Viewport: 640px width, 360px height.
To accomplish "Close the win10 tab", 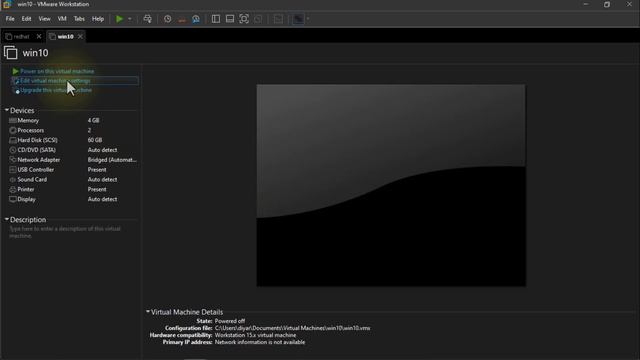I will coord(80,37).
